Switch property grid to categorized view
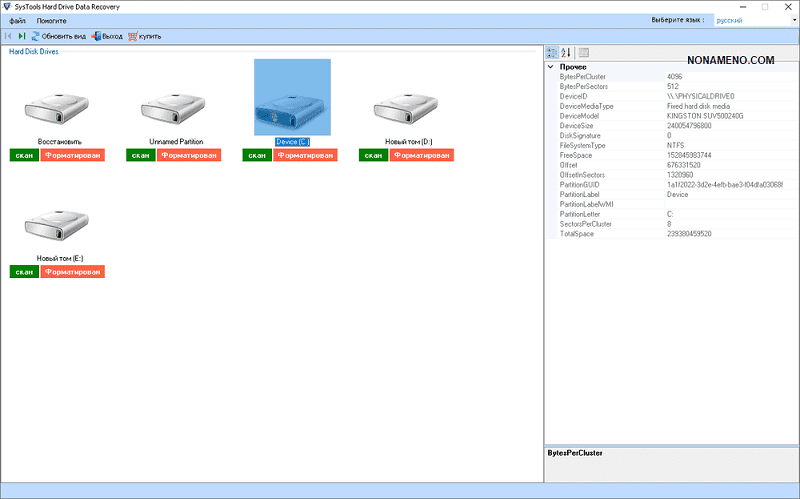The height and width of the screenshot is (499, 800). [552, 53]
